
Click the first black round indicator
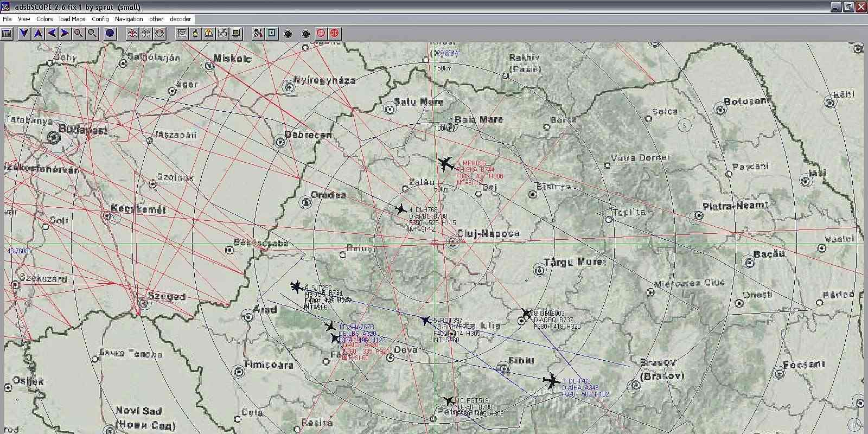[288, 34]
